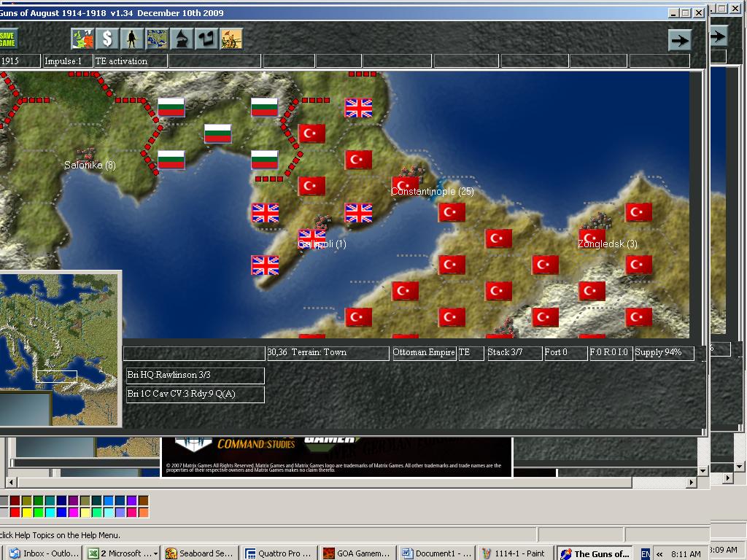
Task: Select Turkish unit flag at Constantinople
Action: pos(405,186)
